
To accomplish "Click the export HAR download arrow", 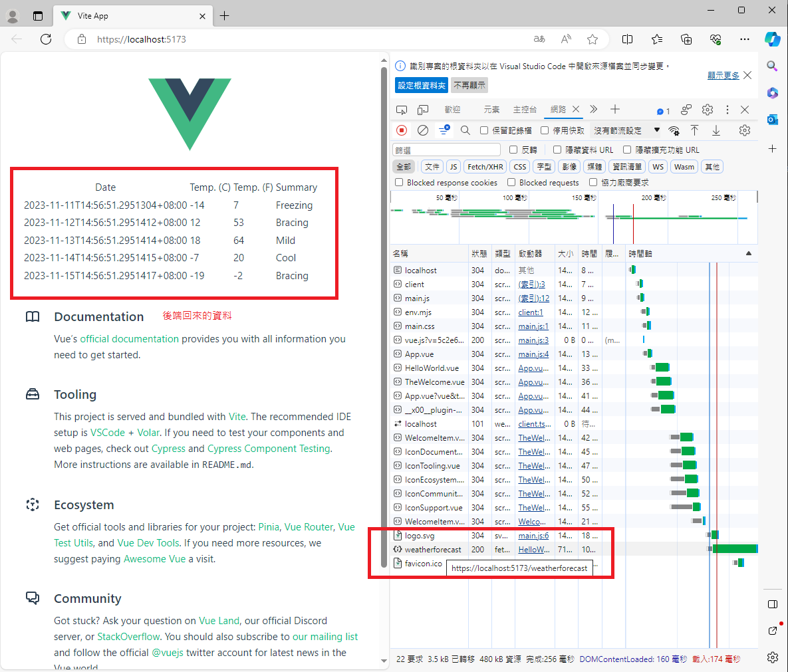I will click(716, 130).
